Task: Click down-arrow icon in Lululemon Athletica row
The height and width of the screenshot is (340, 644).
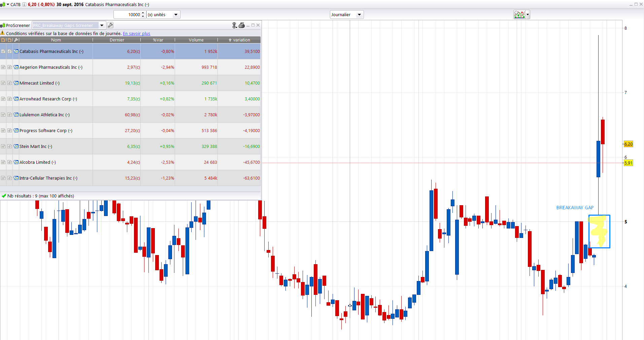Action: tap(9, 115)
